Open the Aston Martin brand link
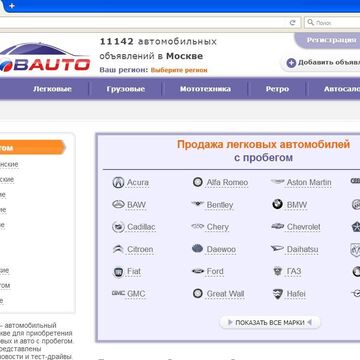360x360 pixels. pos(309,183)
